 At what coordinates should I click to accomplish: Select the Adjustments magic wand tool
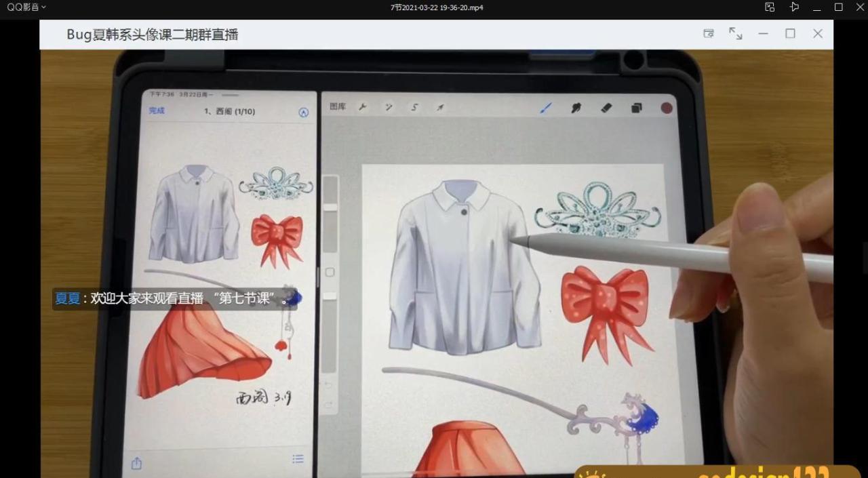389,106
